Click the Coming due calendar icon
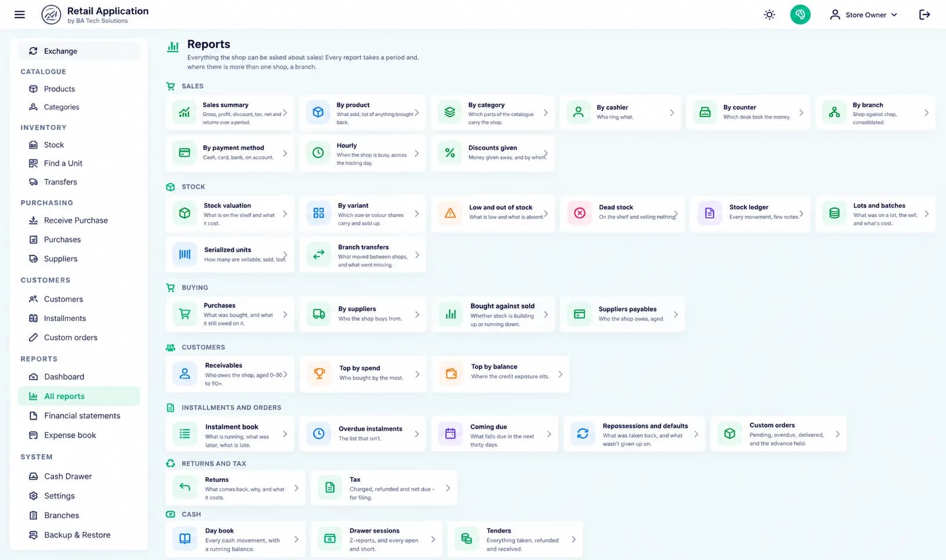The height and width of the screenshot is (560, 946). (450, 433)
